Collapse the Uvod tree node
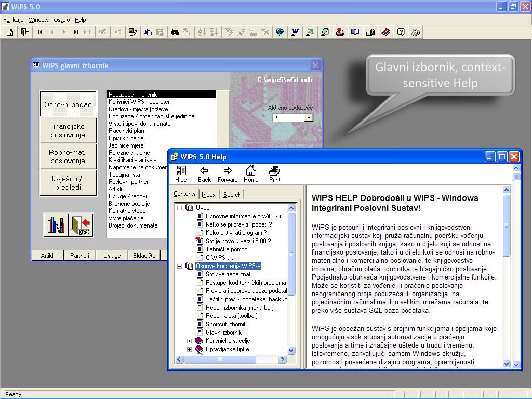This screenshot has height=399, width=532. [179, 208]
